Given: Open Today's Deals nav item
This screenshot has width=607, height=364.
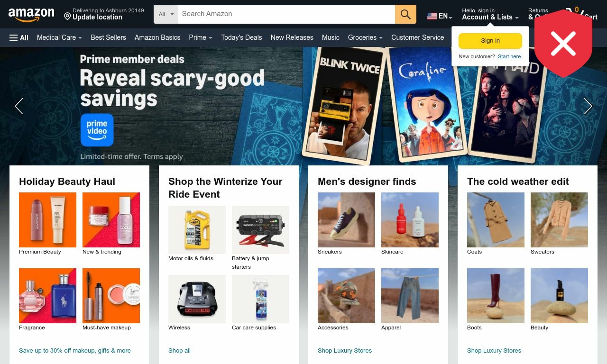Looking at the screenshot, I should (241, 37).
